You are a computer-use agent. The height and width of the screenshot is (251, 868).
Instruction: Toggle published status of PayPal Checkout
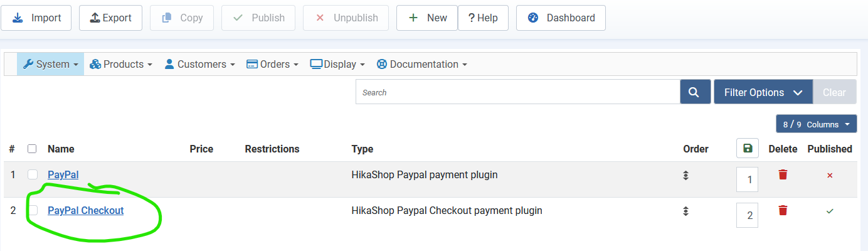(x=830, y=211)
